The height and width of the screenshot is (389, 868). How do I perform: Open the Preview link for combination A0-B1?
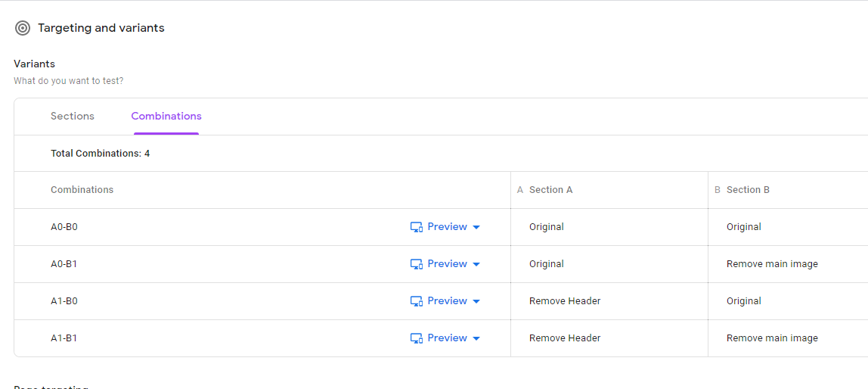(448, 264)
